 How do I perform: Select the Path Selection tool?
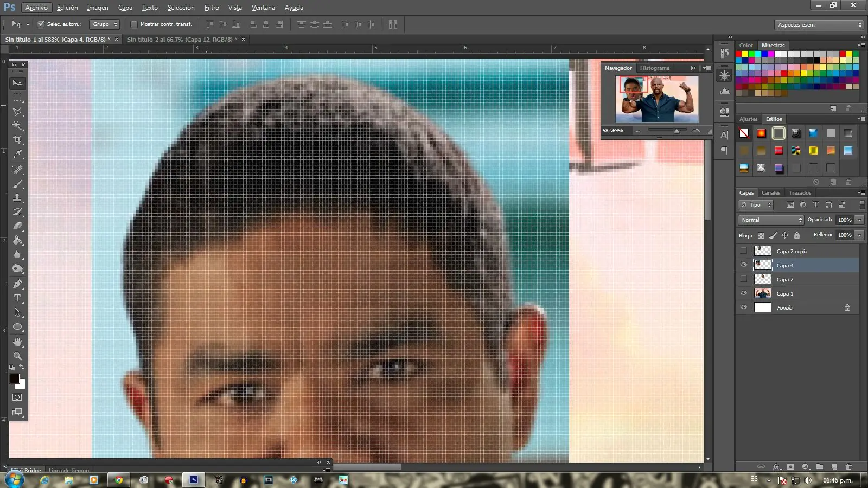tap(17, 312)
